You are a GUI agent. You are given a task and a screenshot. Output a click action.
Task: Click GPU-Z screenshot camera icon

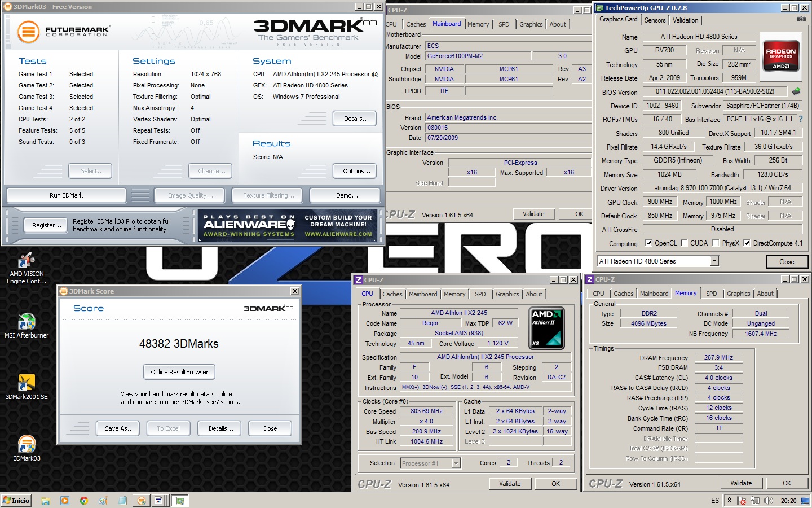pyautogui.click(x=801, y=19)
